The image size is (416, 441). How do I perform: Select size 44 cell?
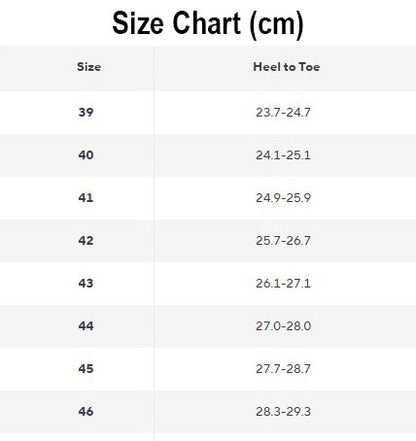[86, 326]
